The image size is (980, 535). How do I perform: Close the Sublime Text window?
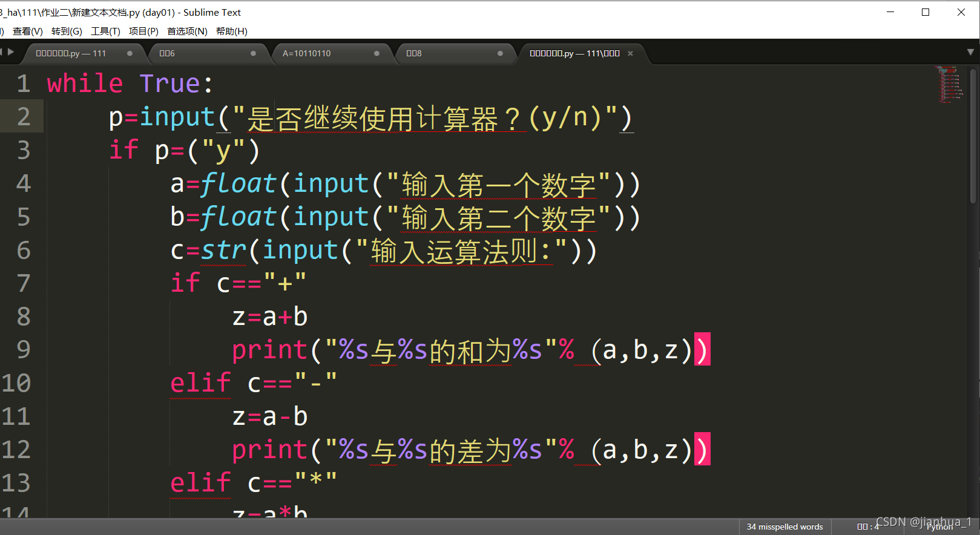(x=961, y=12)
